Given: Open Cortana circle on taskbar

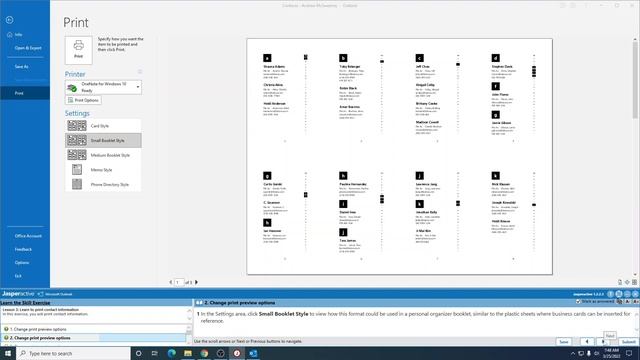Looking at the screenshot, I should click(138, 353).
